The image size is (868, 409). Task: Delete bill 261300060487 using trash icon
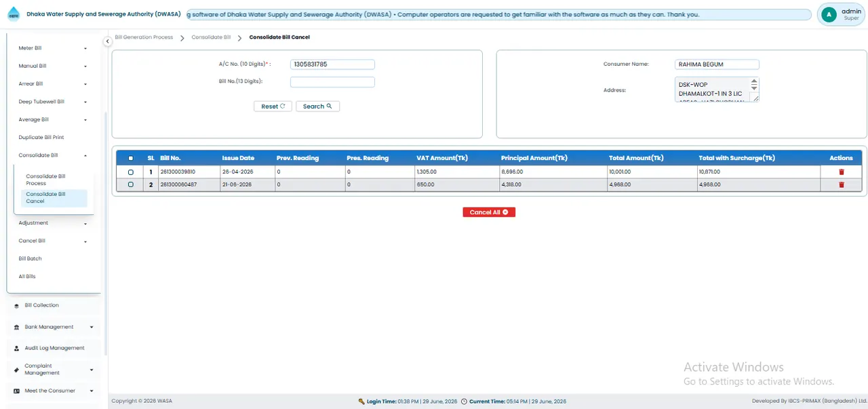[x=842, y=184]
